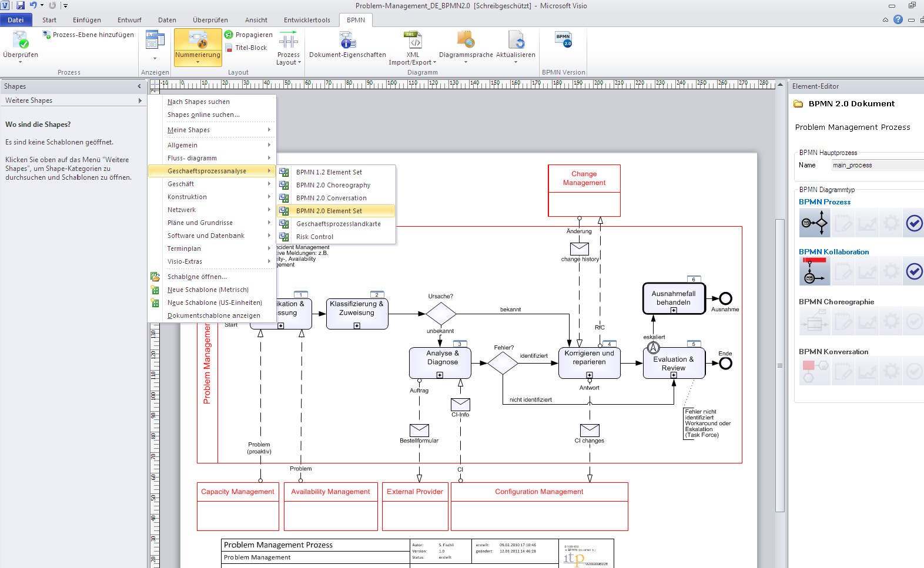This screenshot has width=924, height=568.
Task: Click the Bestellformular message envelope
Action: tap(419, 430)
